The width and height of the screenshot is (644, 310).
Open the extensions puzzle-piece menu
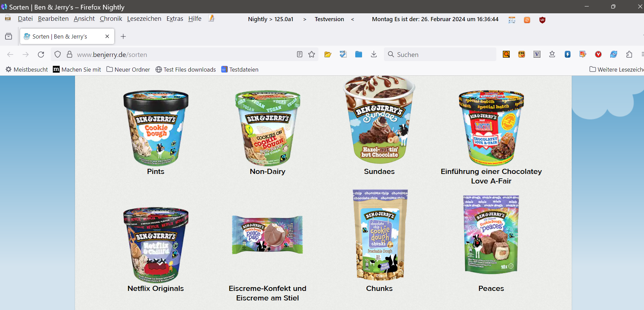(x=629, y=55)
